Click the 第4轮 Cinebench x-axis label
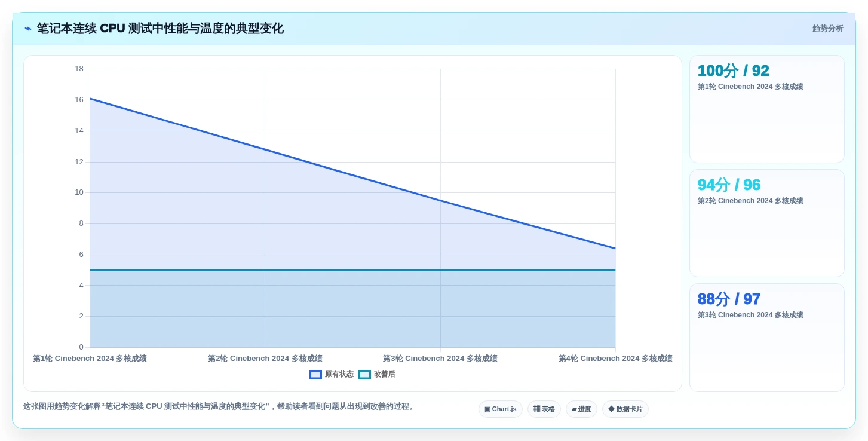This screenshot has height=441, width=868. pos(615,359)
